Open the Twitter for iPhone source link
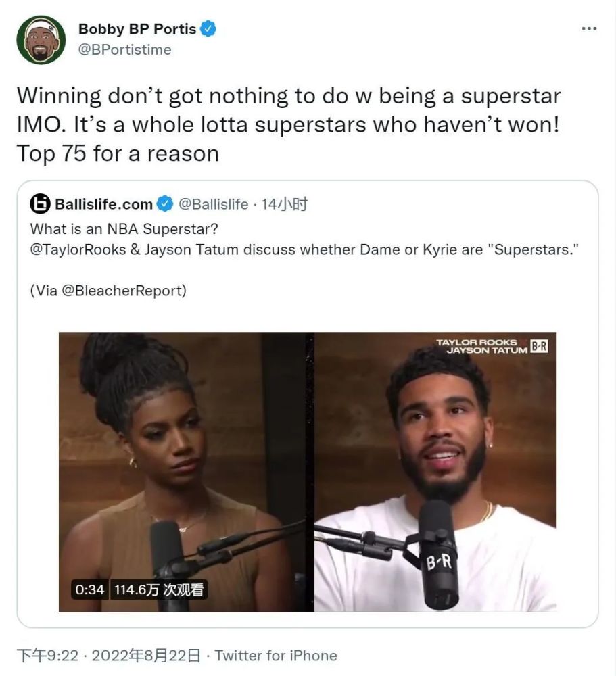The height and width of the screenshot is (676, 616). click(276, 656)
